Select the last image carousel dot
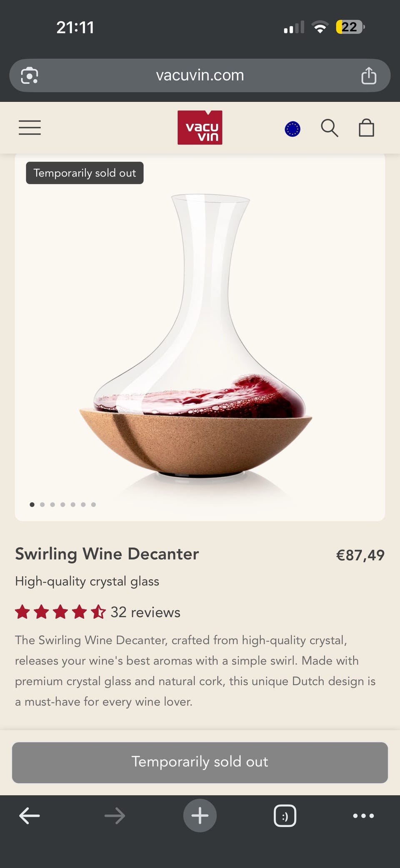 click(x=93, y=504)
